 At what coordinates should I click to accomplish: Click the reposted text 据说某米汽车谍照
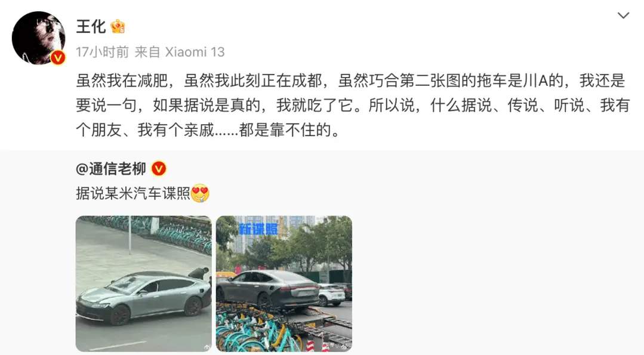tap(133, 193)
